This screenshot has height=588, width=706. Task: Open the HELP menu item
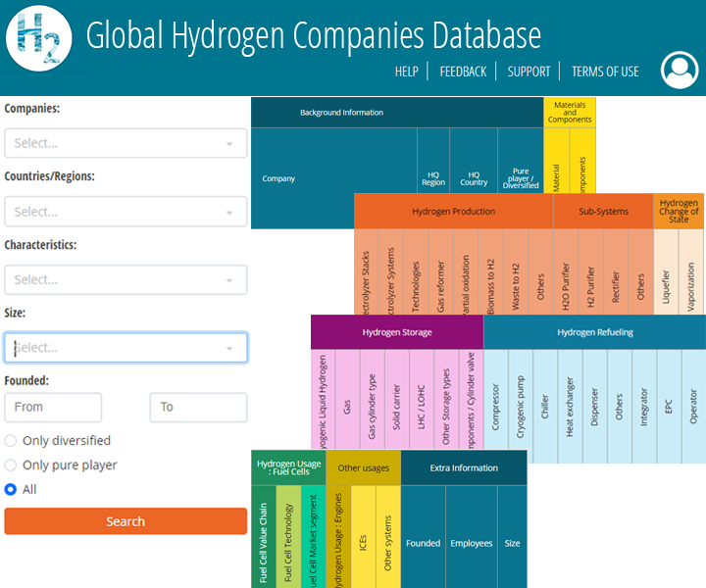coord(406,72)
